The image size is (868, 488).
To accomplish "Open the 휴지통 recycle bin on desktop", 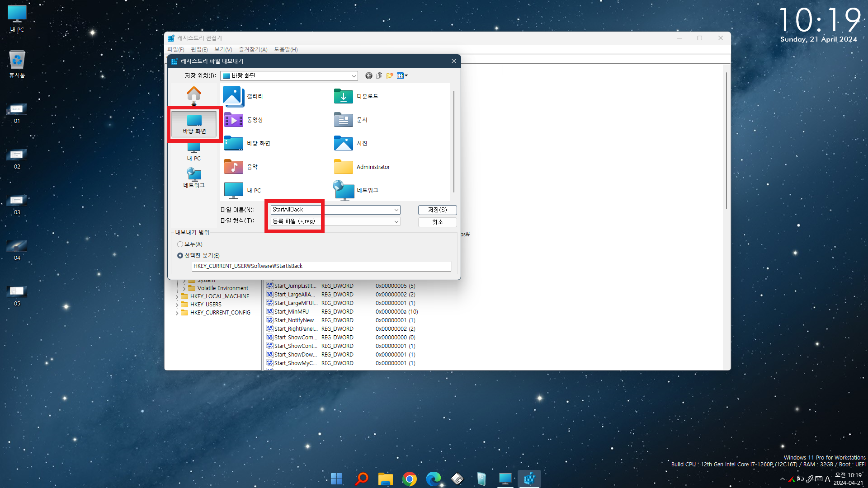I will 17,64.
